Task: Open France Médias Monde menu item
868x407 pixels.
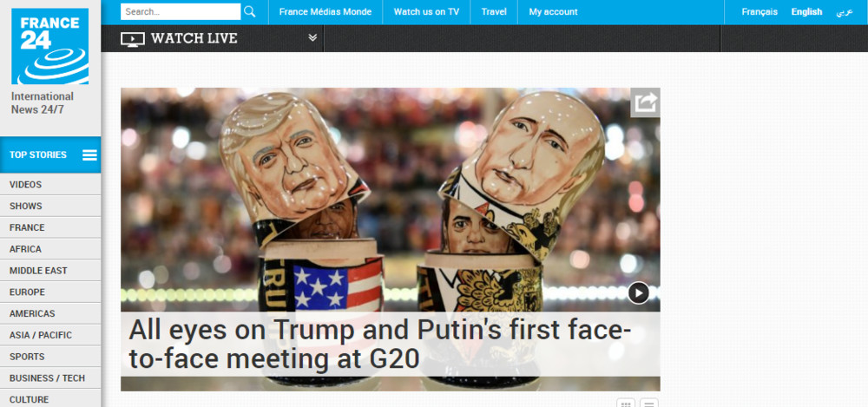Action: [x=325, y=11]
